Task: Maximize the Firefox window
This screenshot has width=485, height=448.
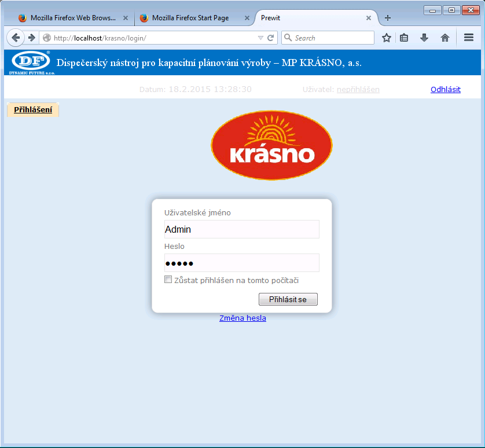Action: point(451,10)
